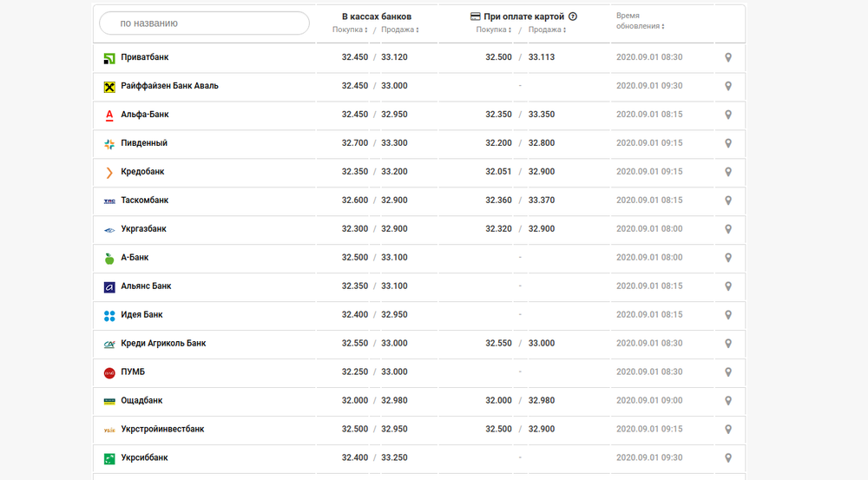This screenshot has height=480, width=868.
Task: Click the Таскомбанк logo icon
Action: [109, 201]
